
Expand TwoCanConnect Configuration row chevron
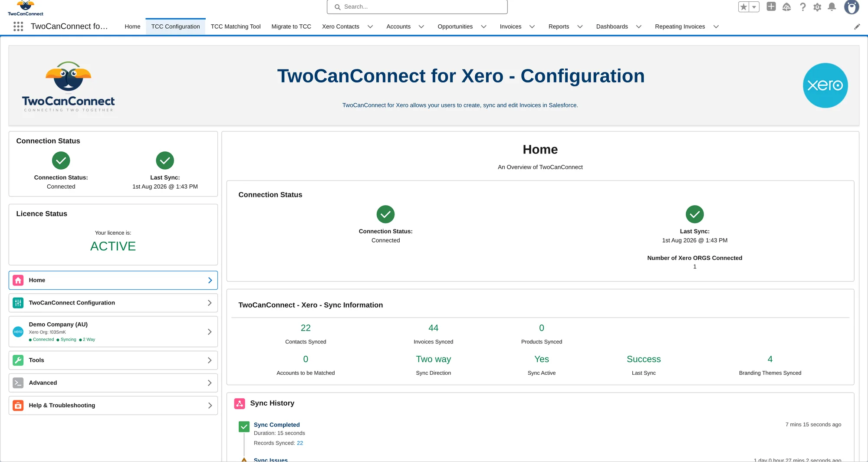[210, 303]
